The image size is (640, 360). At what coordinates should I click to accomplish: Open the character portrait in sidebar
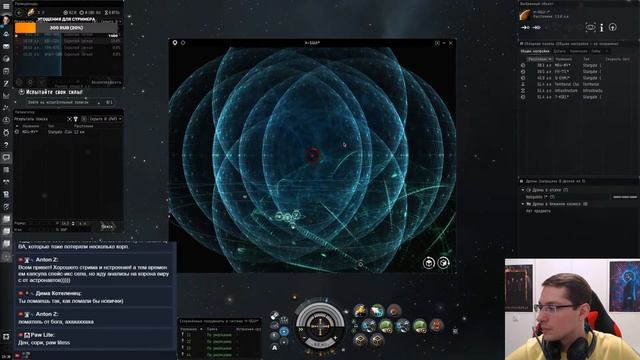click(x=6, y=20)
